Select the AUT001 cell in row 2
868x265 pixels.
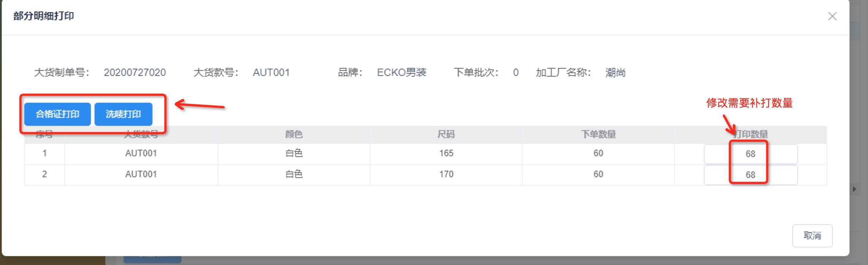pyautogui.click(x=141, y=174)
